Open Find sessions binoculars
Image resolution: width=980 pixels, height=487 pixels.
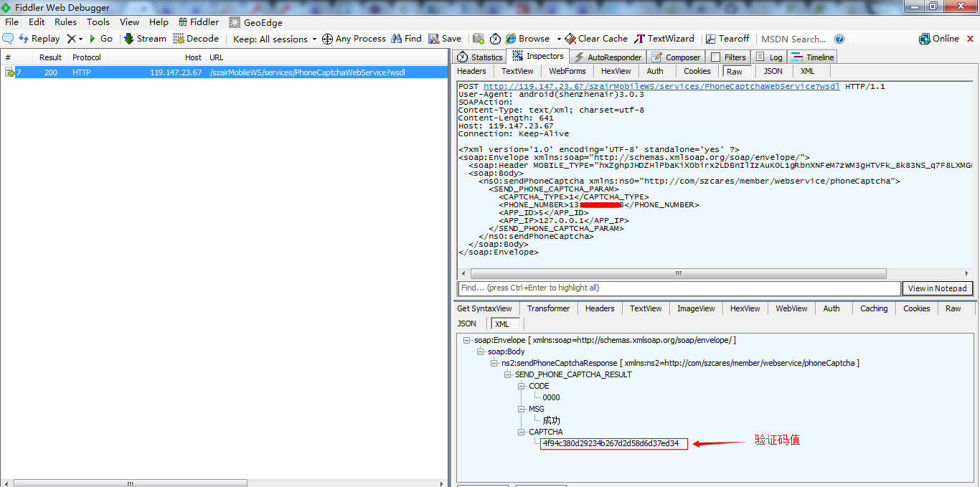tap(406, 39)
